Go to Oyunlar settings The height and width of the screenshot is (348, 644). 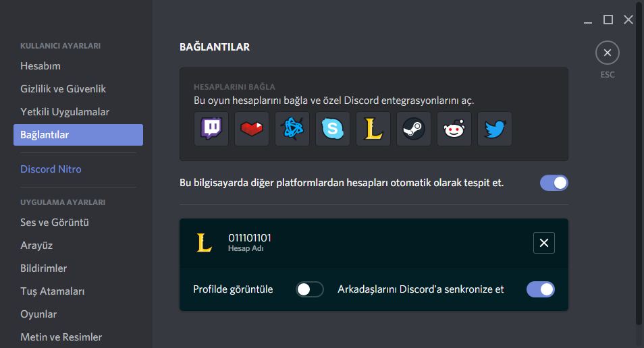click(x=78, y=314)
